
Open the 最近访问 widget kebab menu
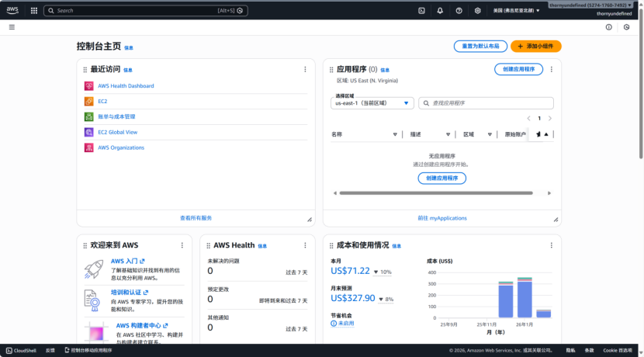pos(305,69)
